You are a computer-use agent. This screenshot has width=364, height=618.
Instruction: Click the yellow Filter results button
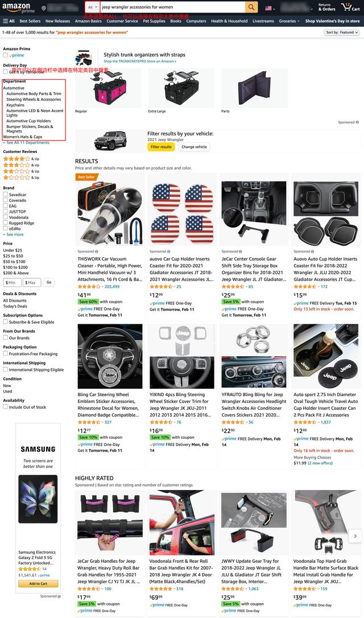click(x=161, y=147)
